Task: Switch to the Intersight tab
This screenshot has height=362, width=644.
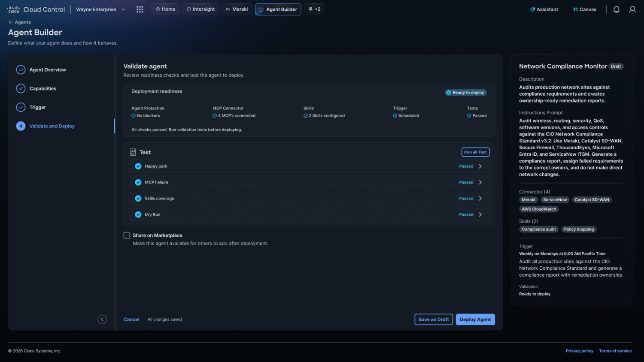Action: click(200, 9)
